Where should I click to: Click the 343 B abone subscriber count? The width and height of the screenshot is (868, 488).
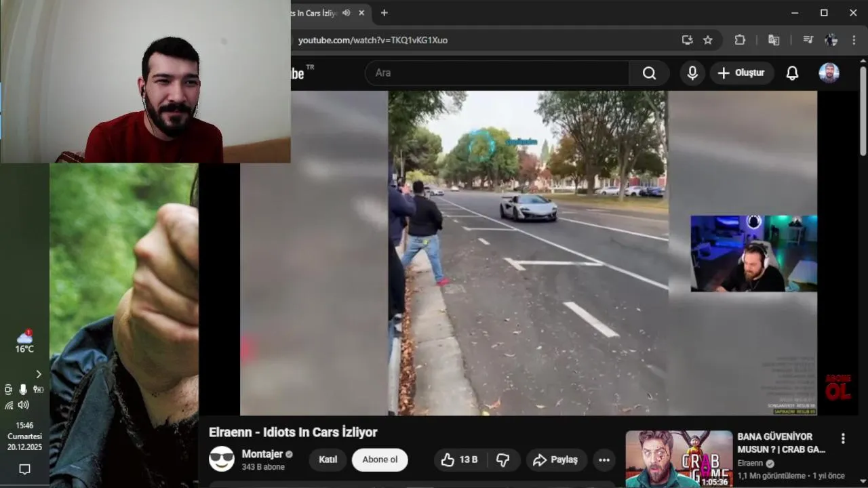pos(263,467)
